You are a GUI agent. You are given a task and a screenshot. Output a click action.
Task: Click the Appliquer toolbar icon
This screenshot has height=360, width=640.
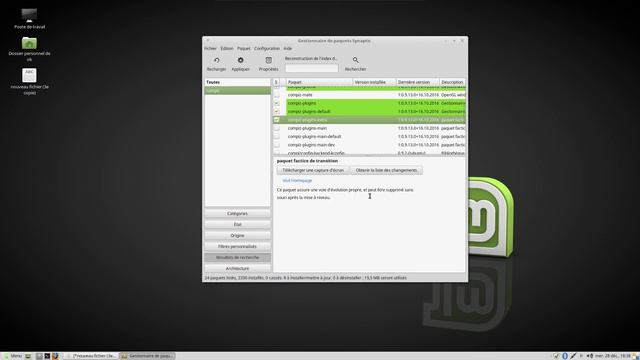pos(240,60)
